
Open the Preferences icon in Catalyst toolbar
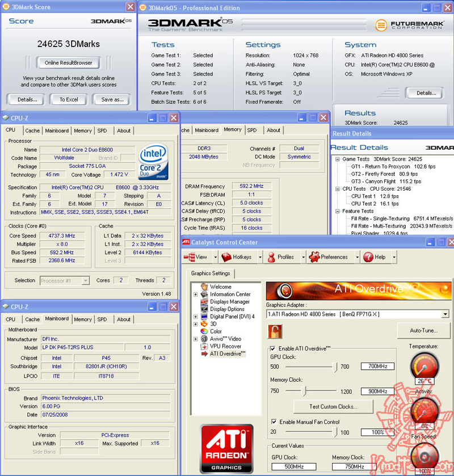point(314,257)
